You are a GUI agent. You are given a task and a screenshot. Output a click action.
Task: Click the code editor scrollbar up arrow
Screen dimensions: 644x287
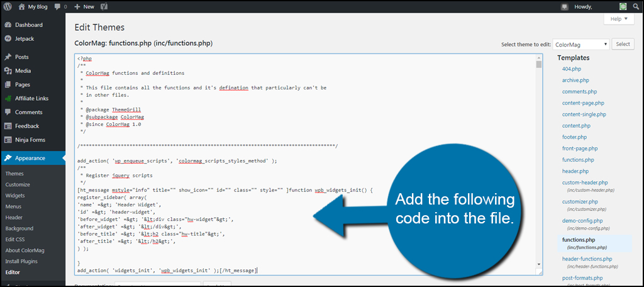[x=538, y=57]
